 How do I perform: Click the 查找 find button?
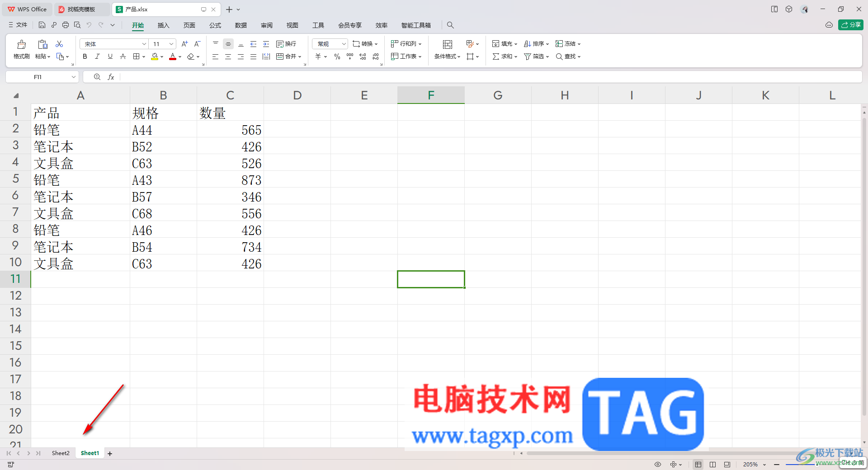pyautogui.click(x=568, y=56)
